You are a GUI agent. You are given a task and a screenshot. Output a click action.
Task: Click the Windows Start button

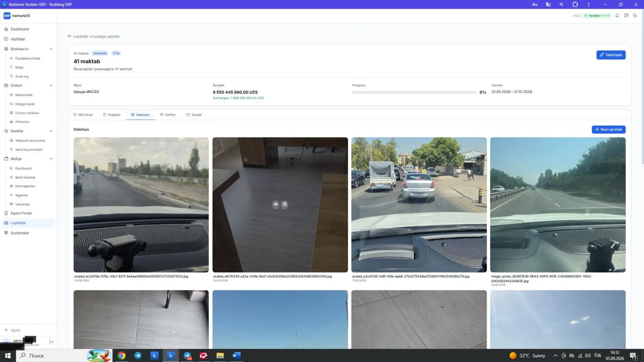8,356
